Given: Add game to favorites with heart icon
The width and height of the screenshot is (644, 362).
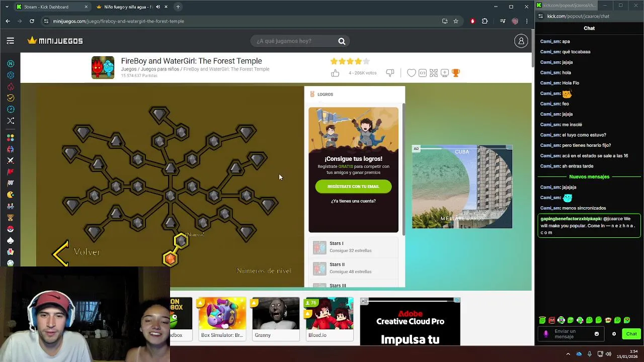Looking at the screenshot, I should coord(411,73).
